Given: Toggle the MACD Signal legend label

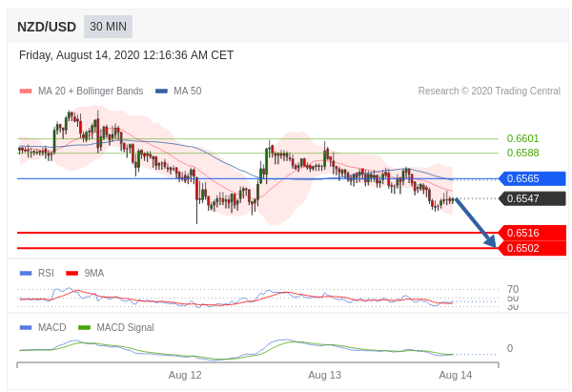Looking at the screenshot, I should click(x=125, y=327).
